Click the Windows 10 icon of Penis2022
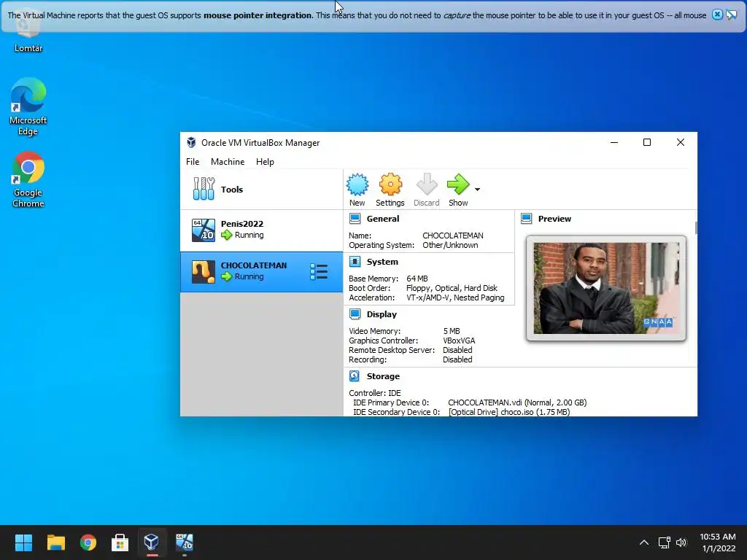 coord(204,230)
